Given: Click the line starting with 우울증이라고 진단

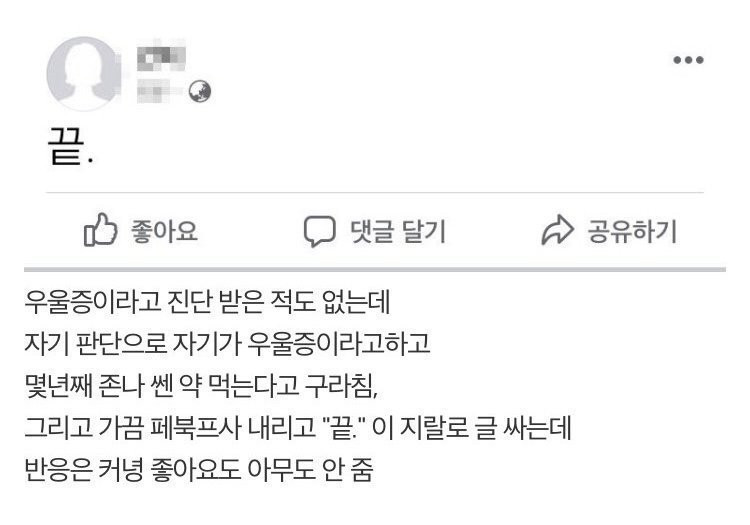Looking at the screenshot, I should [208, 302].
